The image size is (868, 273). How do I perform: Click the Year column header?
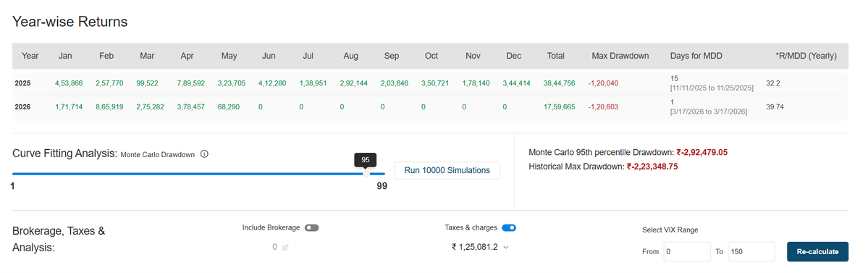pyautogui.click(x=30, y=56)
